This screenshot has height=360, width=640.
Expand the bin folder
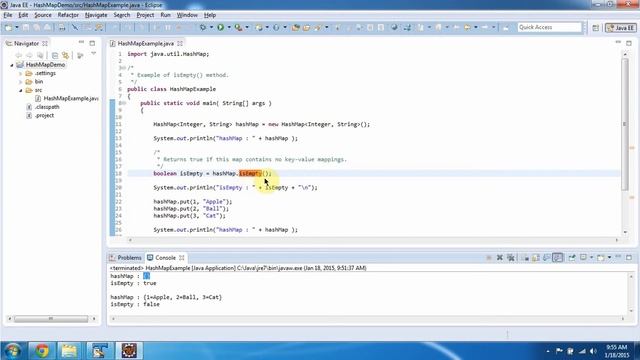coord(20,82)
